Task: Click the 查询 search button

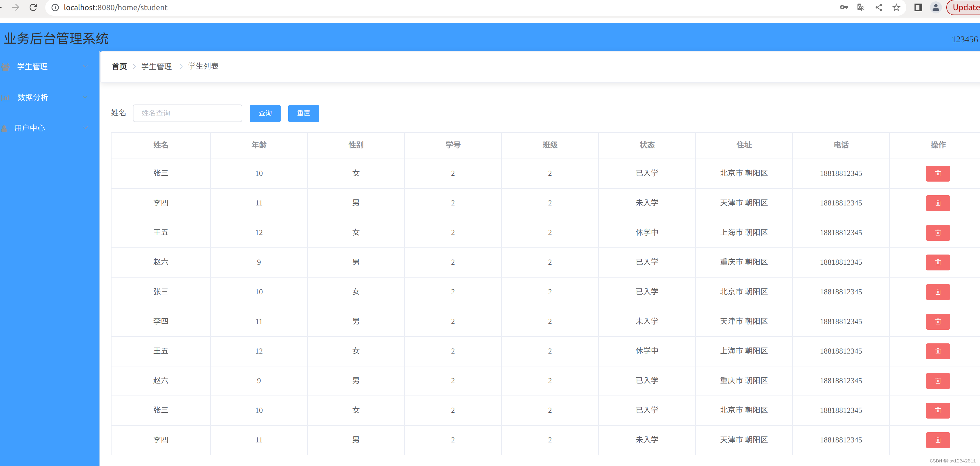Action: point(265,113)
